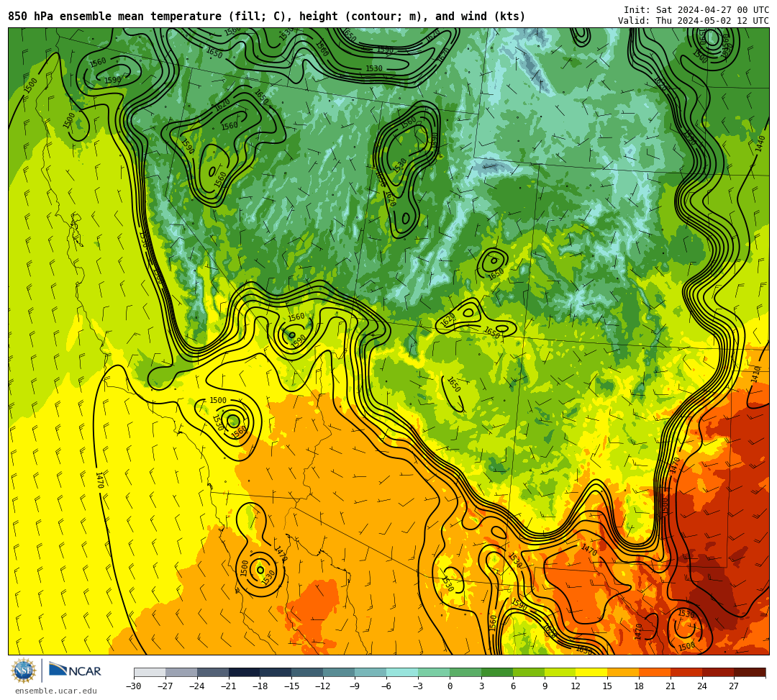Image resolution: width=777 pixels, height=700 pixels.
Task: Click the NSF logo
Action: pyautogui.click(x=23, y=671)
